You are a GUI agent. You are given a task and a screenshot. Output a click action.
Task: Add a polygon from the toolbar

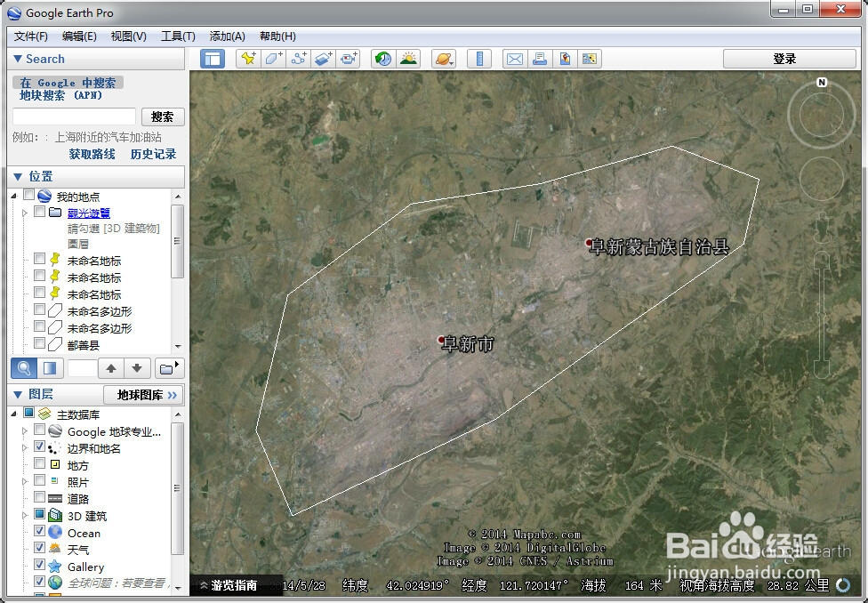point(273,59)
